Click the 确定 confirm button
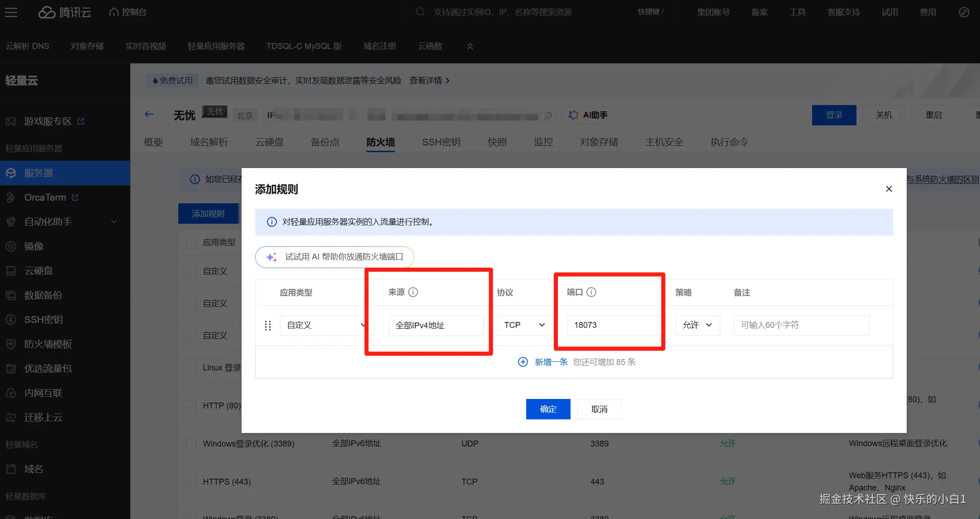The image size is (980, 519). [548, 409]
